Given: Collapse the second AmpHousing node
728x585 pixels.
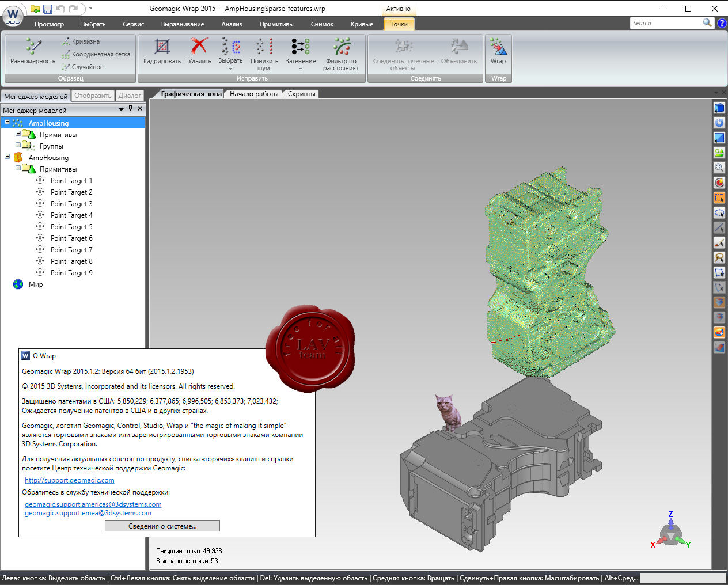Looking at the screenshot, I should [7, 157].
